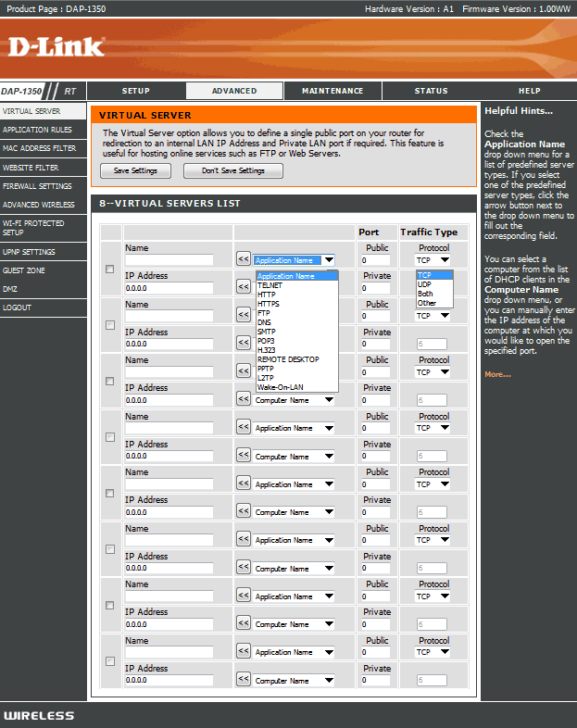Open the More... link in Helpful Hints

[x=497, y=374]
